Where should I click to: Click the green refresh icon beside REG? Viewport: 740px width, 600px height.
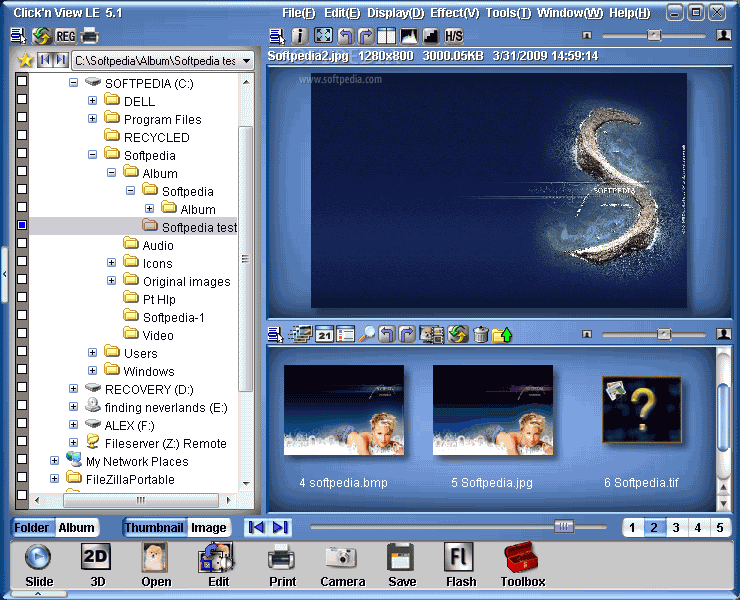click(x=42, y=36)
